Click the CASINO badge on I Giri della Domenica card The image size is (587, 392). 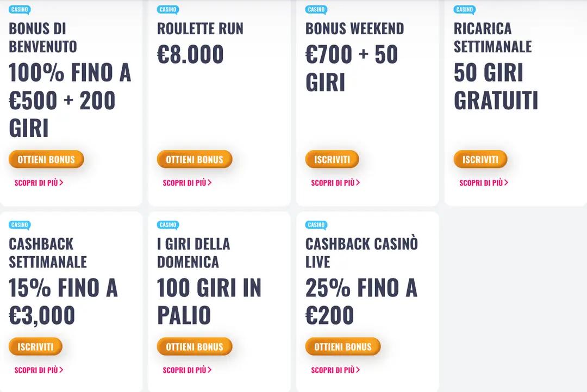168,225
